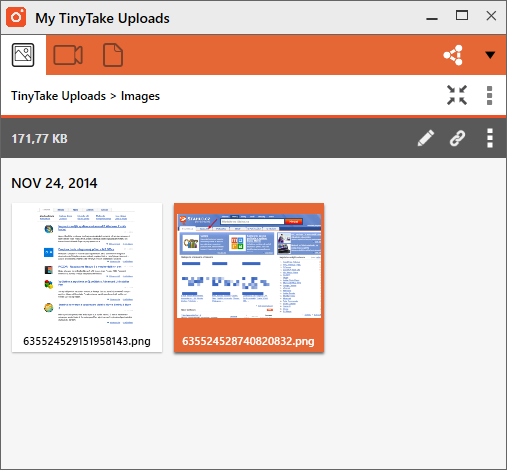Open the white three-dot menu in gray bar
The image size is (507, 470).
click(x=490, y=138)
